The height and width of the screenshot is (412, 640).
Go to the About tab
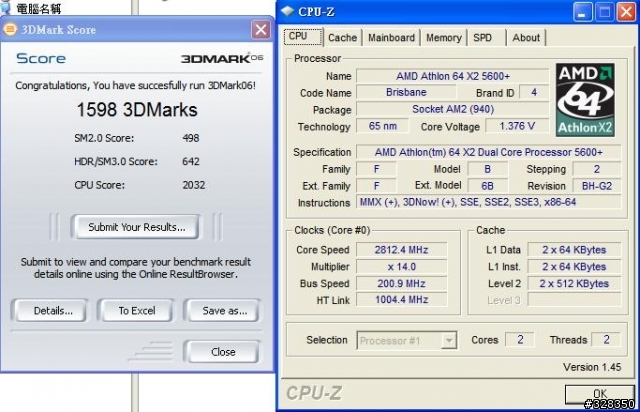pyautogui.click(x=526, y=38)
